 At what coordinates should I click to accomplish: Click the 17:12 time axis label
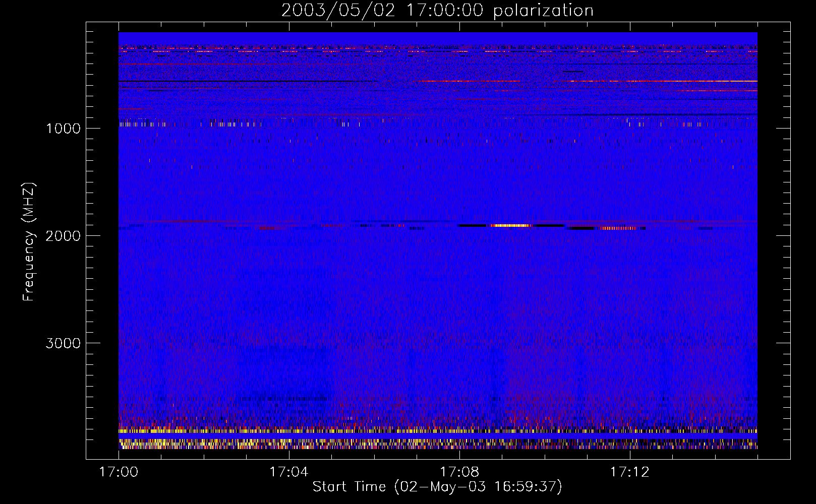click(x=629, y=472)
